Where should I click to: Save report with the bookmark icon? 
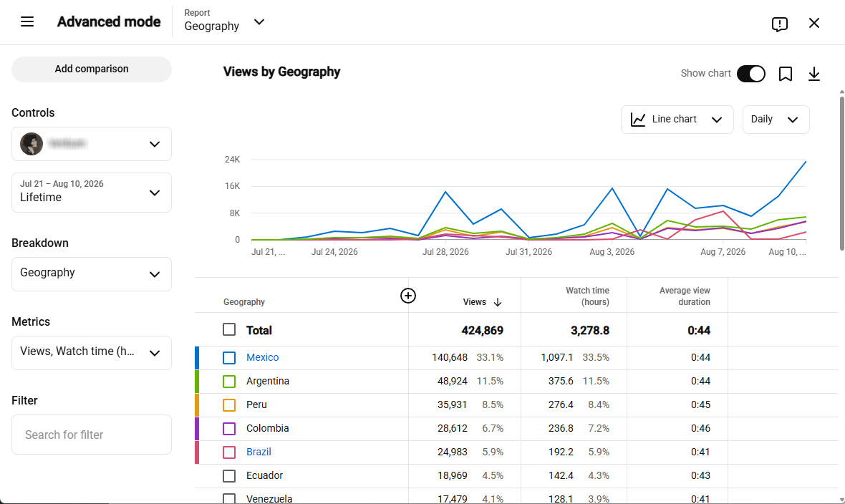[x=785, y=74]
